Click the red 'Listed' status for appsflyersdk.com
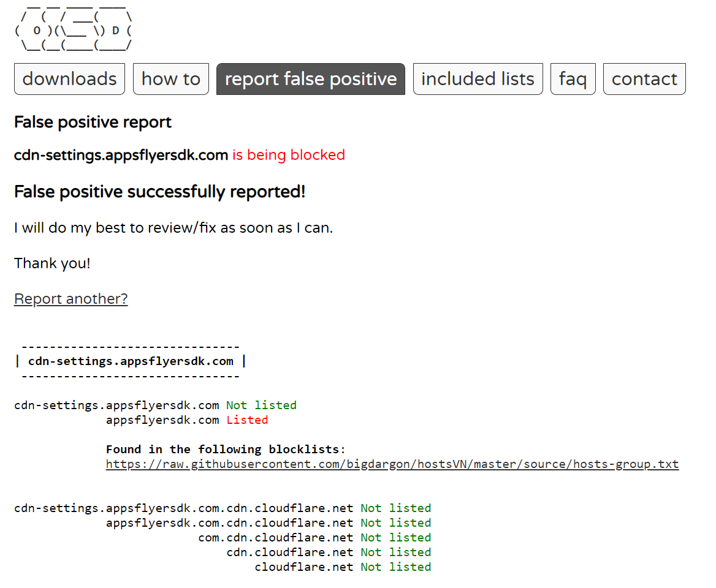The height and width of the screenshot is (588, 716). tap(247, 420)
